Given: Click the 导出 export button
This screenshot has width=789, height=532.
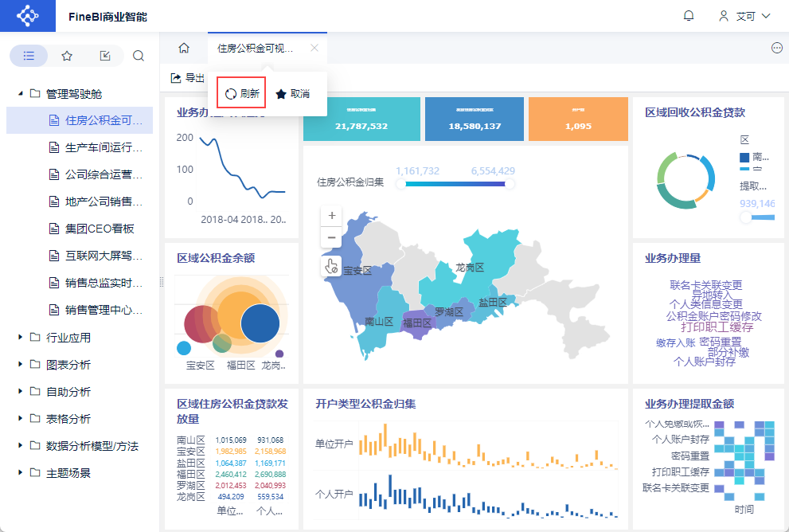Looking at the screenshot, I should pos(188,78).
